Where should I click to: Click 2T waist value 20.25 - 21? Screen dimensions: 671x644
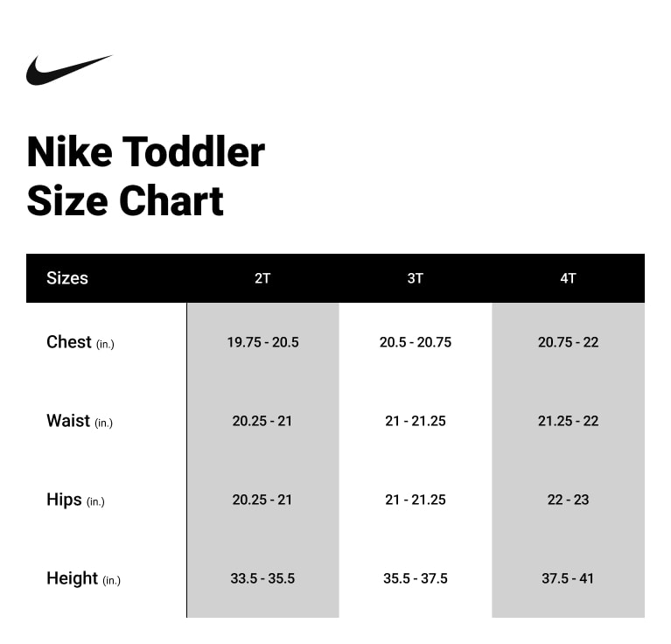(x=262, y=421)
